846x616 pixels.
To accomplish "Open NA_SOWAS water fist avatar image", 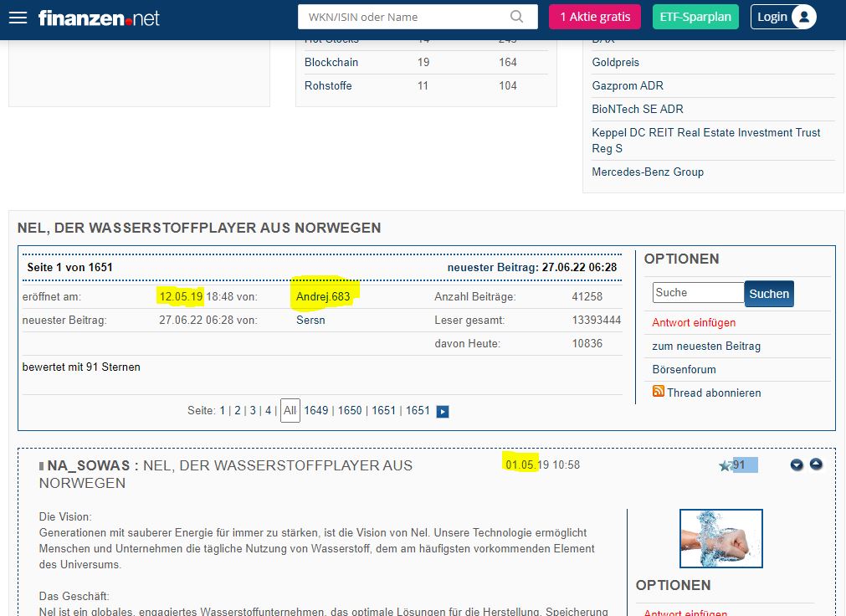I will tap(720, 538).
